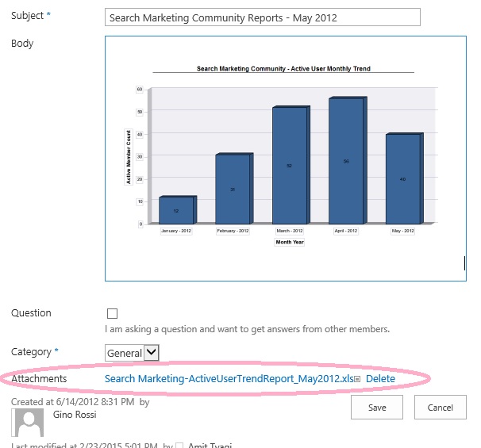Click the Subject text field
Viewport: 481px width, 448px height.
[262, 17]
